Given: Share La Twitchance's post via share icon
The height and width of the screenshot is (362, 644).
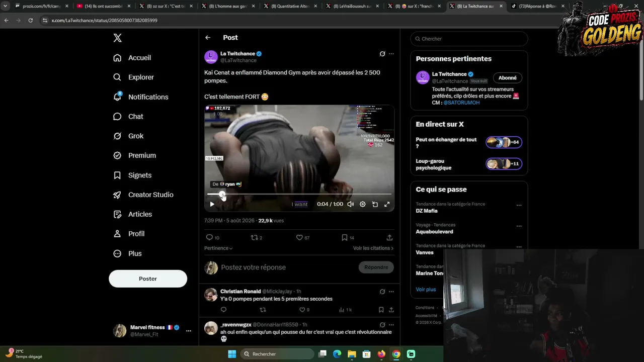Looking at the screenshot, I should (389, 237).
